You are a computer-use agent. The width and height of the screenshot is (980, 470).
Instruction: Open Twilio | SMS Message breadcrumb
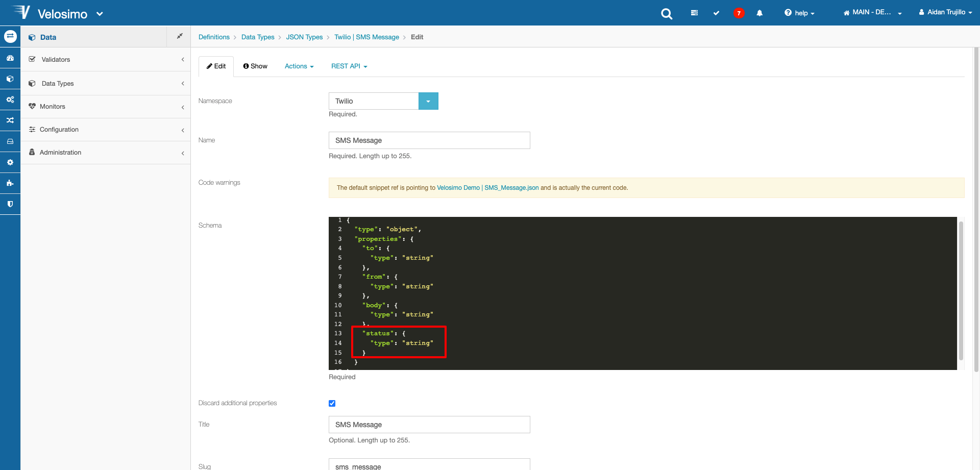click(366, 37)
